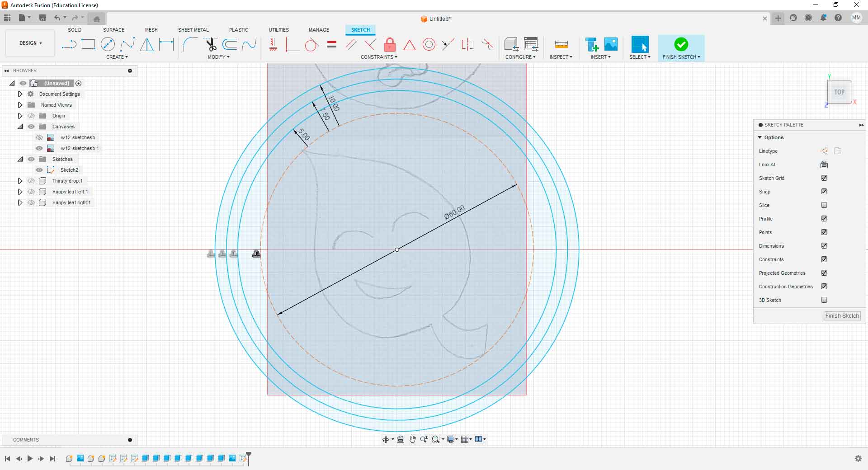
Task: Click the green FINISH SKETCH toolbar button
Action: coord(681,44)
